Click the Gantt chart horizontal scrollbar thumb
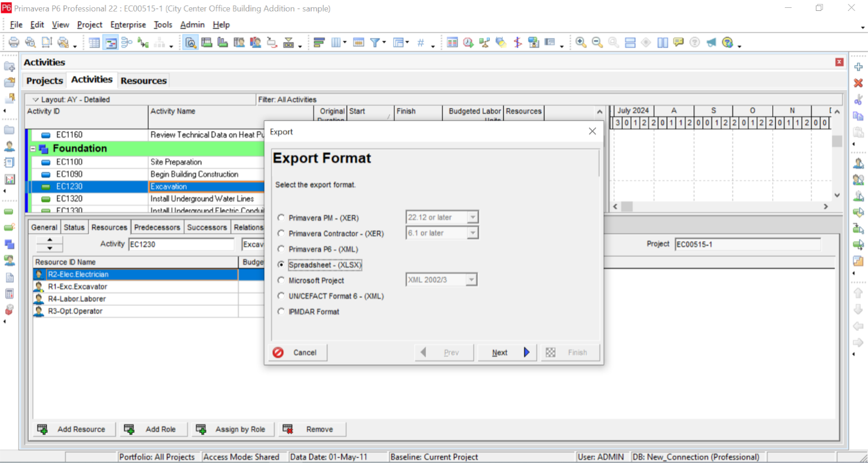The width and height of the screenshot is (868, 465). (x=626, y=207)
